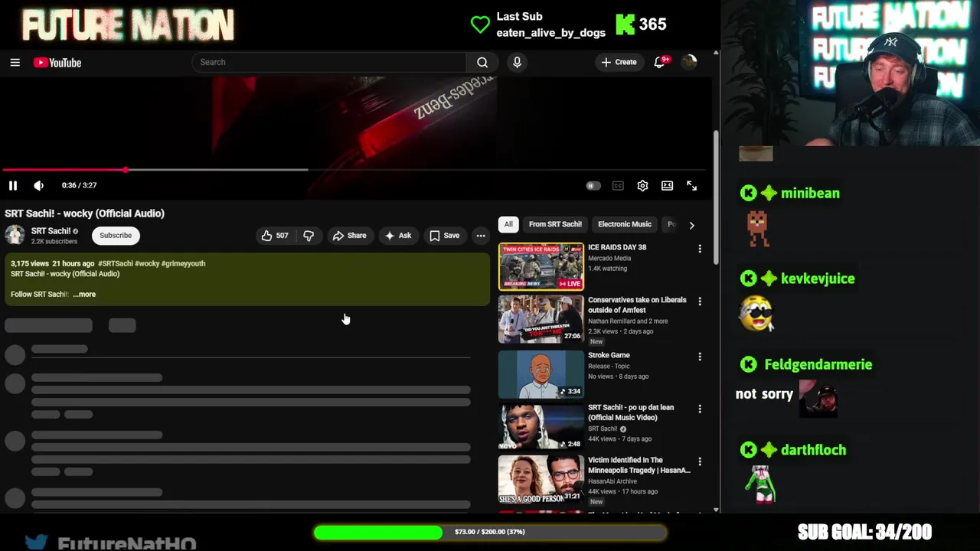The height and width of the screenshot is (551, 980).
Task: Click the Create button
Action: (619, 62)
